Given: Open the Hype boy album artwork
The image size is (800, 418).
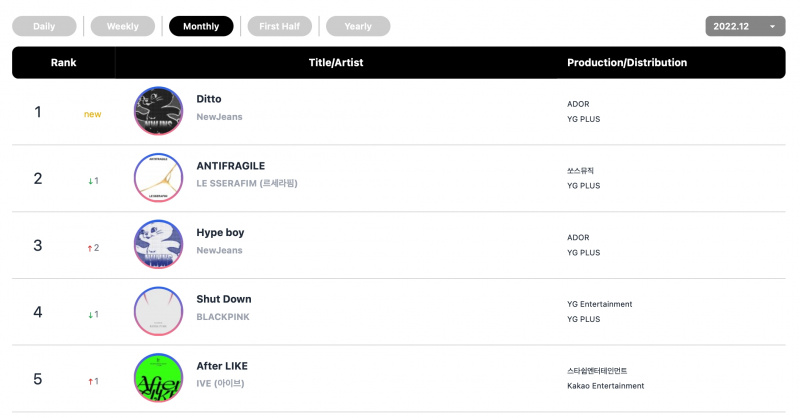Looking at the screenshot, I should pyautogui.click(x=158, y=244).
